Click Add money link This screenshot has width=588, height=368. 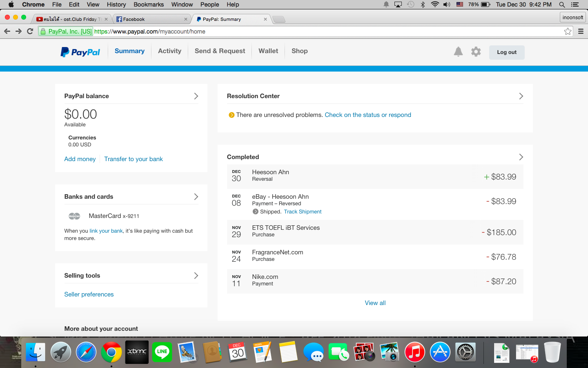(x=80, y=159)
